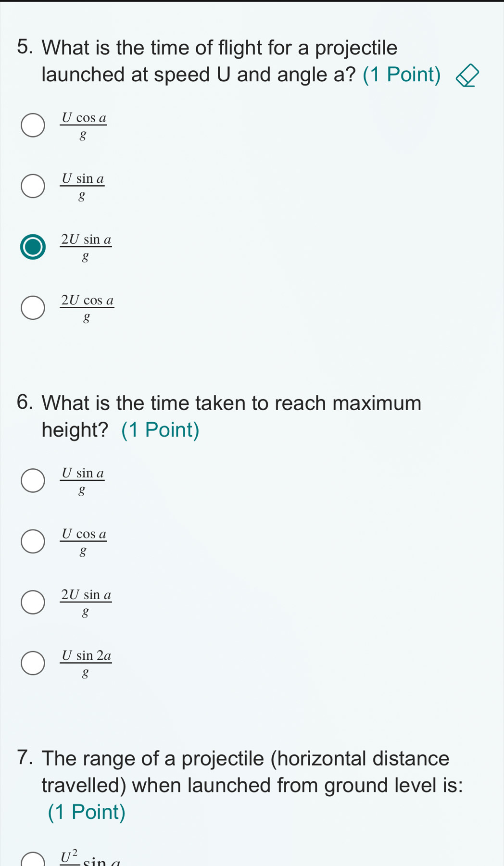Viewport: 504px width, 866px height.
Task: Choose U cos a over g for question 6
Action: coord(33,541)
